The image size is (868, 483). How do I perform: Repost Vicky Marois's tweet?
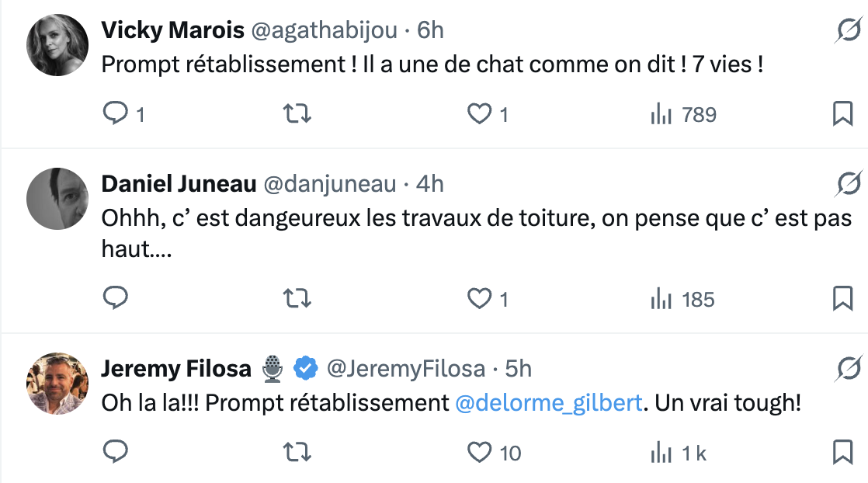pos(297,115)
